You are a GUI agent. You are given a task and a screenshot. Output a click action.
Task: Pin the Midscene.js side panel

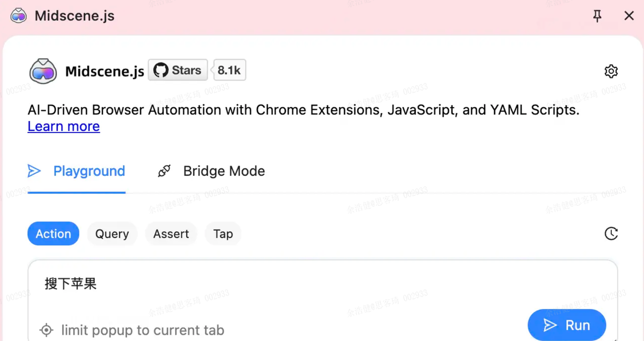[597, 16]
